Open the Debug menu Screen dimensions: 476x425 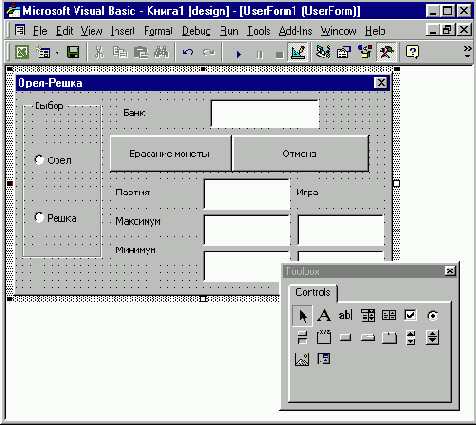coord(196,31)
